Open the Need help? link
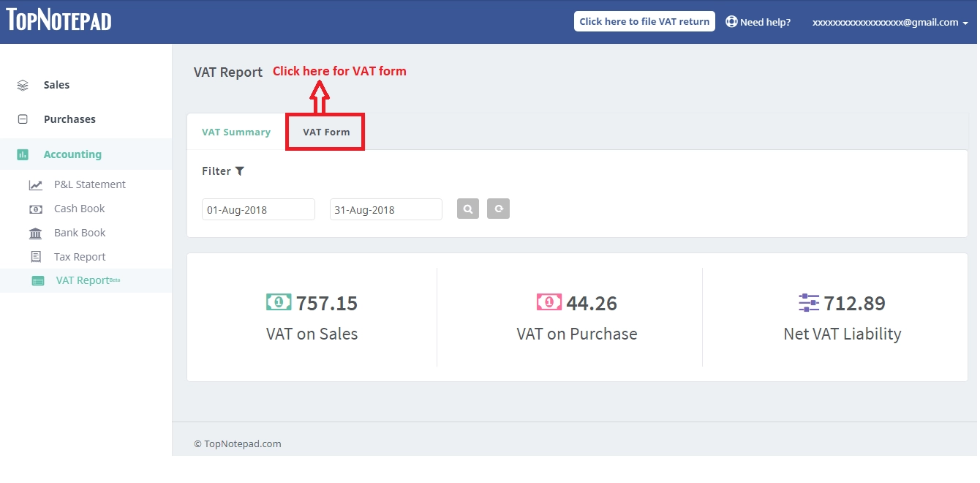Screen dimensions: 980x483 [x=758, y=22]
